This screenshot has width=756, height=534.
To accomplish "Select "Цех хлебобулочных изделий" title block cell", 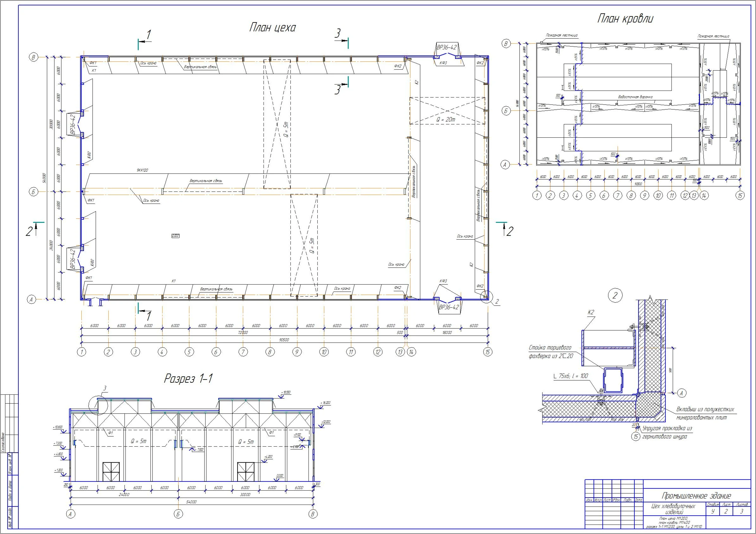I will (673, 509).
